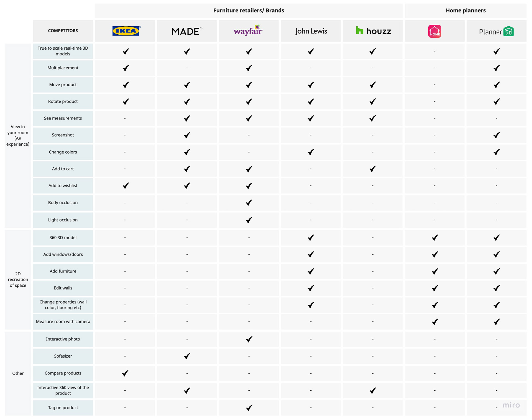Click the Measure room with camera label
The height and width of the screenshot is (420, 532).
(x=63, y=322)
